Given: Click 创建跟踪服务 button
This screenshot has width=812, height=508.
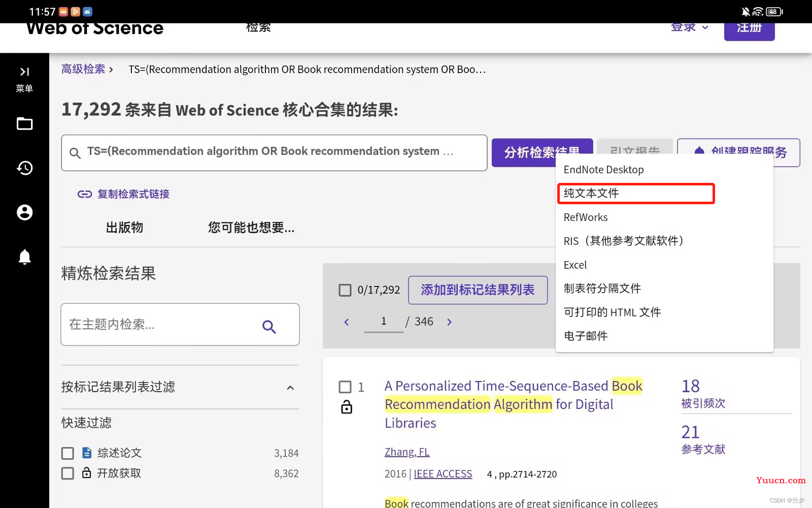Looking at the screenshot, I should point(738,152).
